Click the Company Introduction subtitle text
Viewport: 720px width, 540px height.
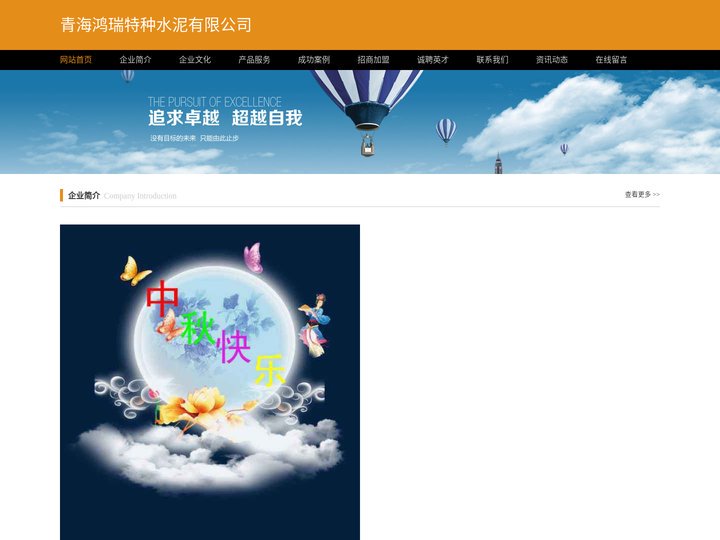coord(140,196)
